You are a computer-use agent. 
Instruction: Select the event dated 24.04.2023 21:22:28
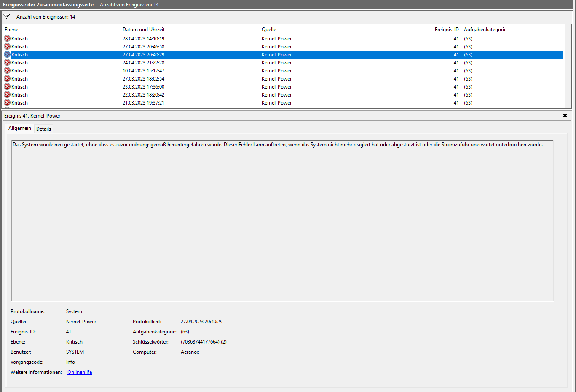[x=283, y=62]
